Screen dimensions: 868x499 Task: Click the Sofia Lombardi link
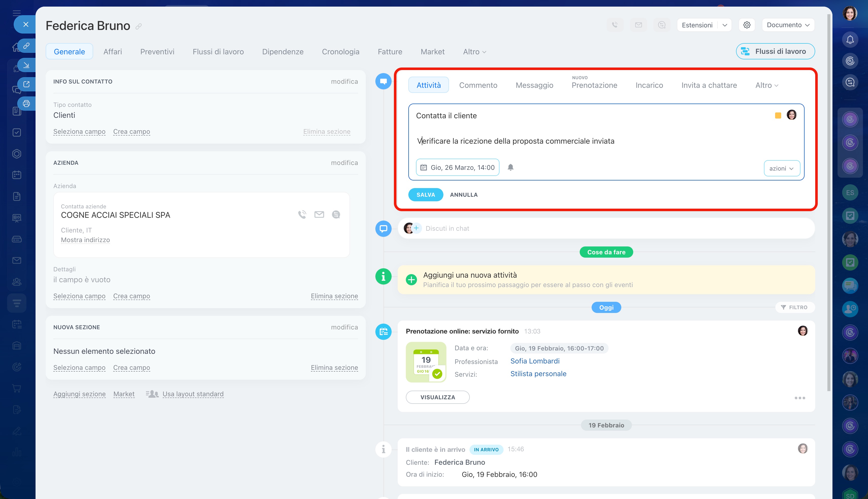pyautogui.click(x=535, y=361)
